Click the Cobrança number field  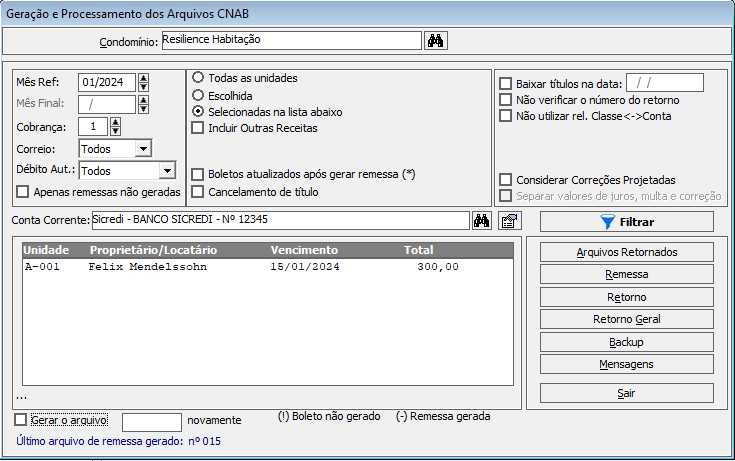click(x=93, y=127)
